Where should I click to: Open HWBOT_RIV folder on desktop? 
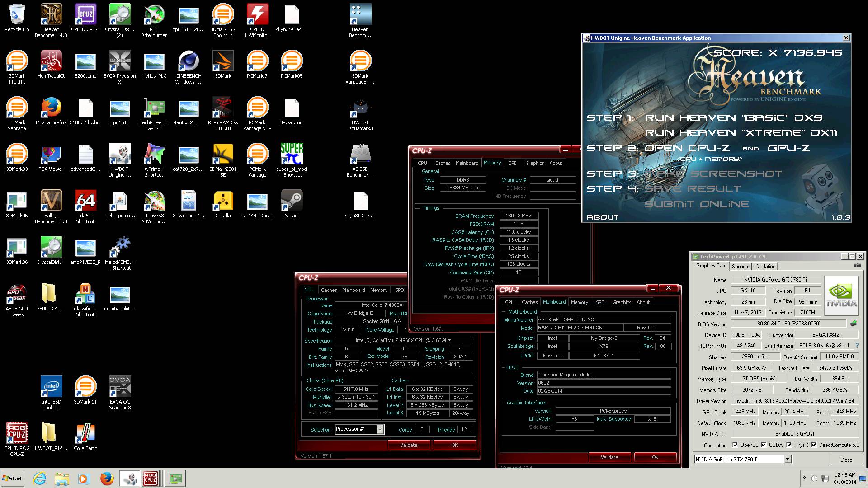click(x=51, y=436)
